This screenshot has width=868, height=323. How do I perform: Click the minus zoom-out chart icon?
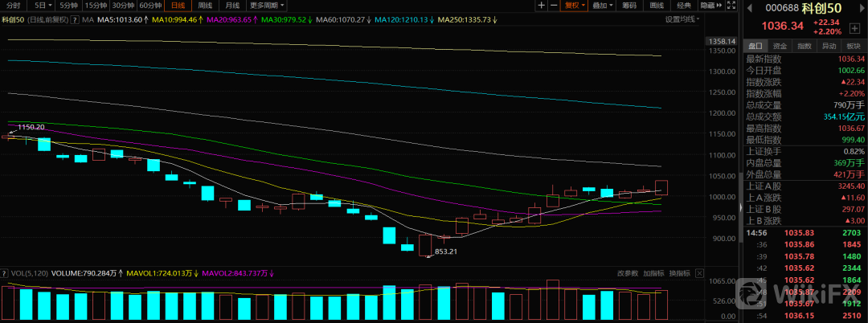point(554,5)
